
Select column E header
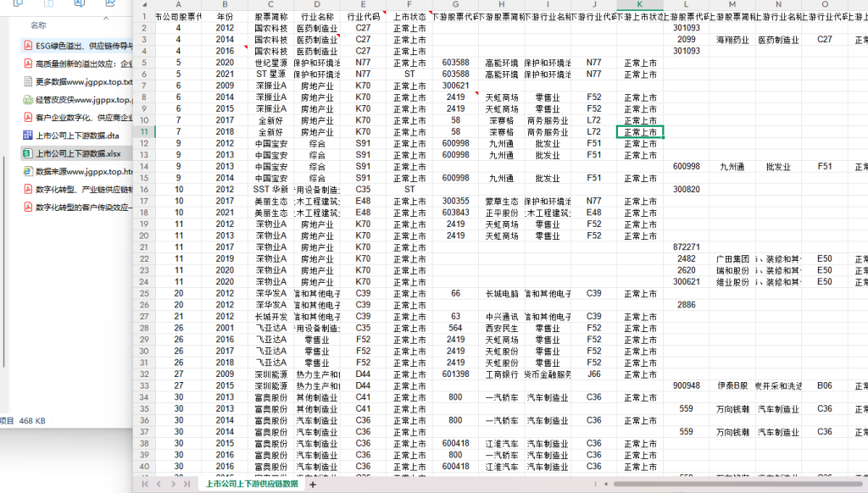coord(363,4)
